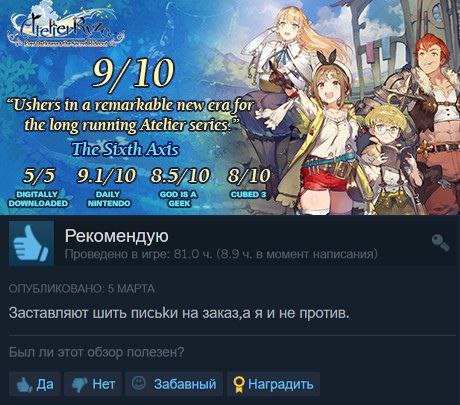Mark review helpful with Да
460x405 pixels.
[35, 384]
